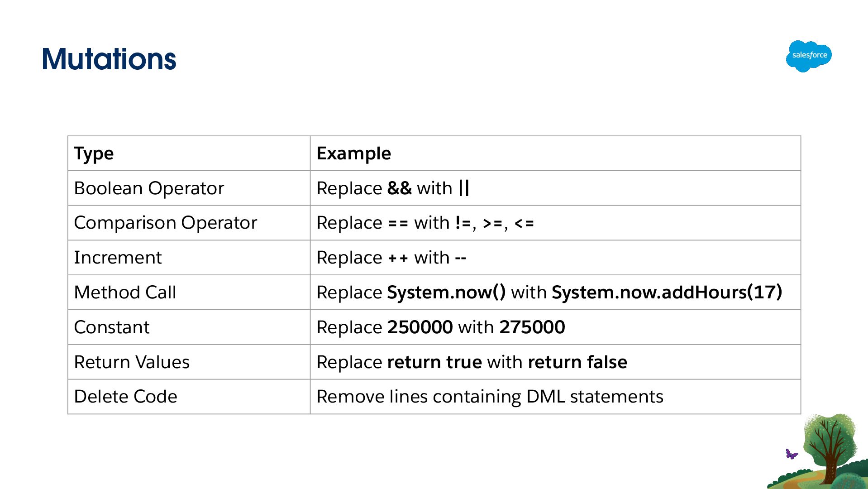The width and height of the screenshot is (868, 489).
Task: Click the 'Replace == with !=' example text
Action: click(425, 223)
